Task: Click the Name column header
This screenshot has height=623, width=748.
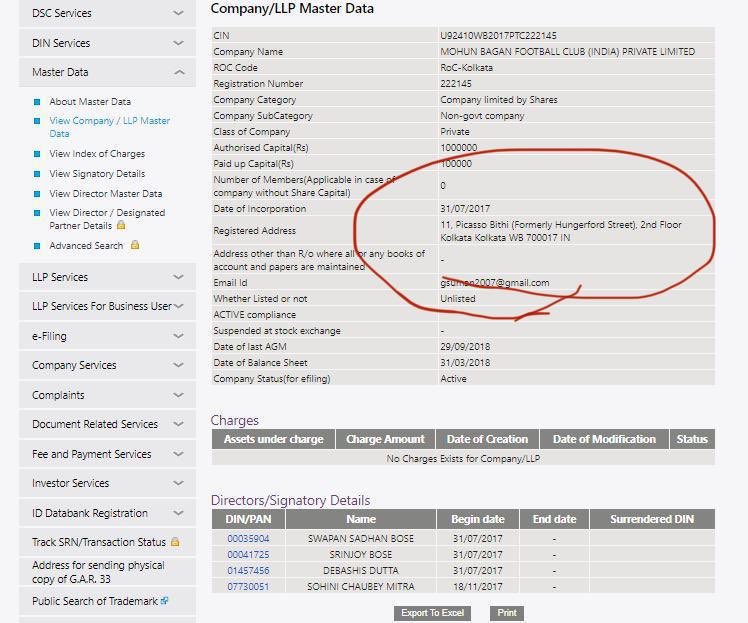Action: click(x=361, y=519)
